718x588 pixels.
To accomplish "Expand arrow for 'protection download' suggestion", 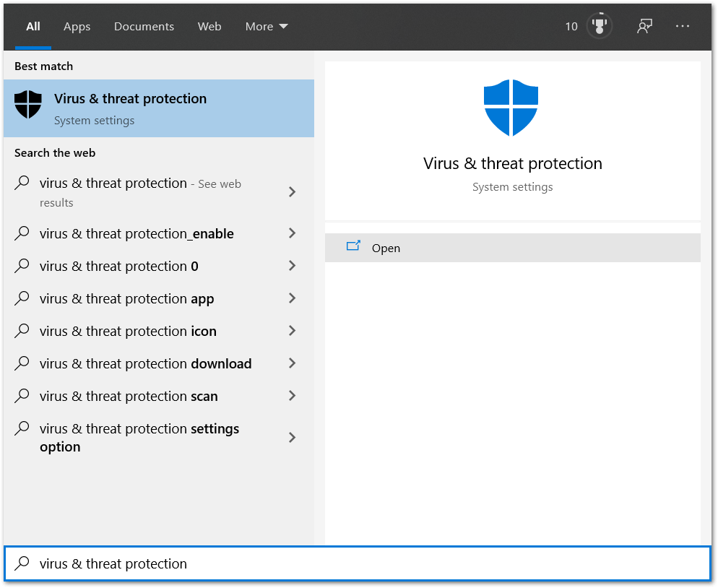I will point(292,363).
